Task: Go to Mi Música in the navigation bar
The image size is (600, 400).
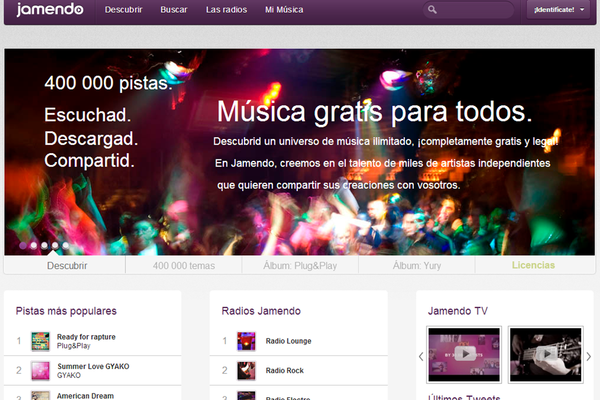Action: coord(284,10)
